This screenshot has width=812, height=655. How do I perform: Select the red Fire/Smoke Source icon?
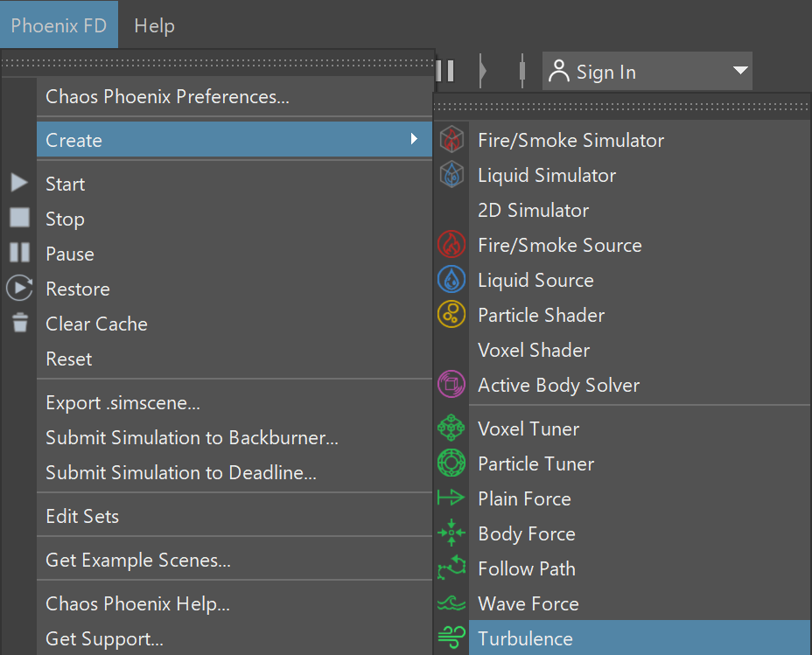click(x=451, y=244)
